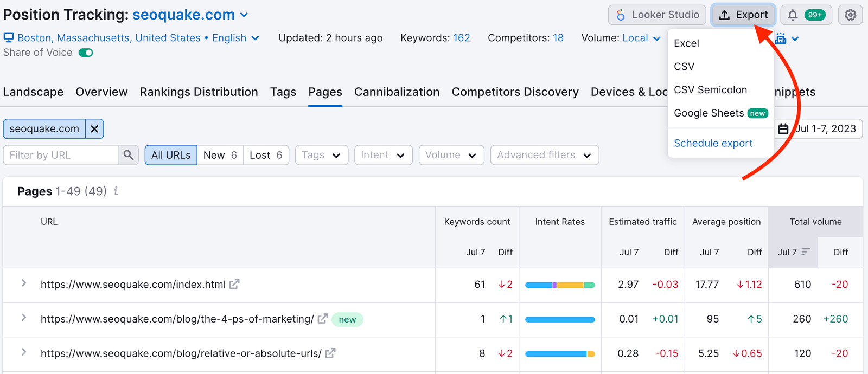
Task: Sort by Total volume Jul 7 column
Action: [793, 252]
